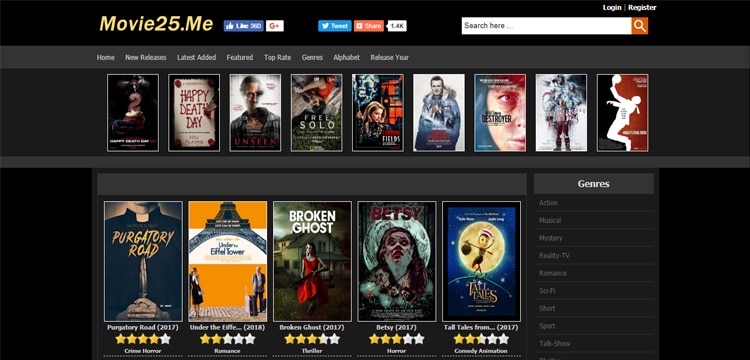Screen dimensions: 750x360
Task: Select the Romance genre in sidebar
Action: click(x=594, y=273)
